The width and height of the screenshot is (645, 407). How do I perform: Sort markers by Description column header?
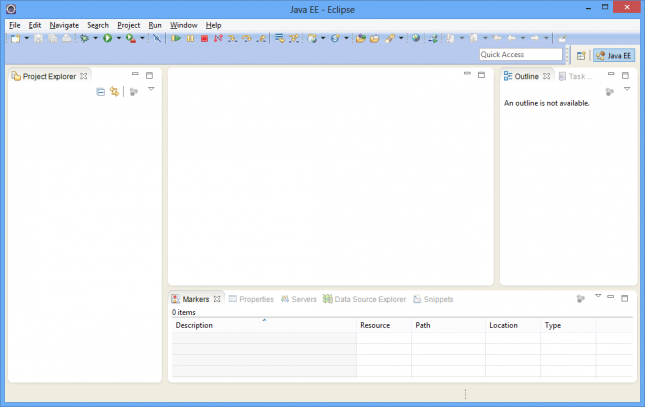(264, 325)
